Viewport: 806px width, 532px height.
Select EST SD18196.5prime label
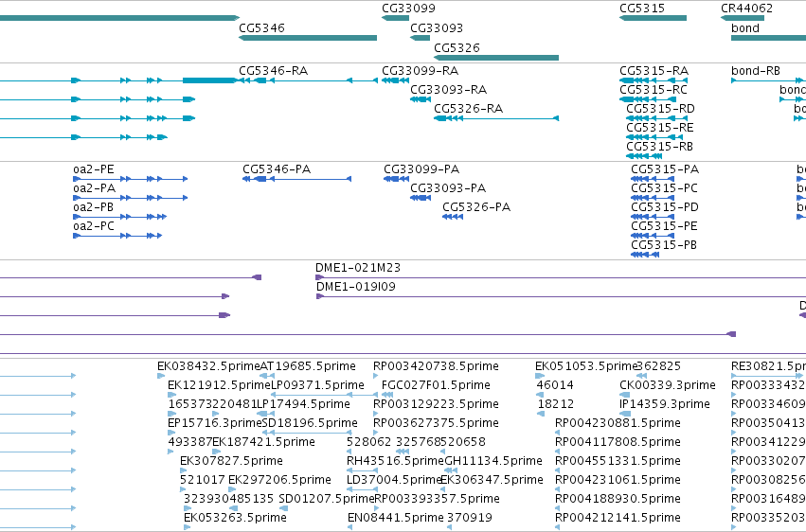310,423
